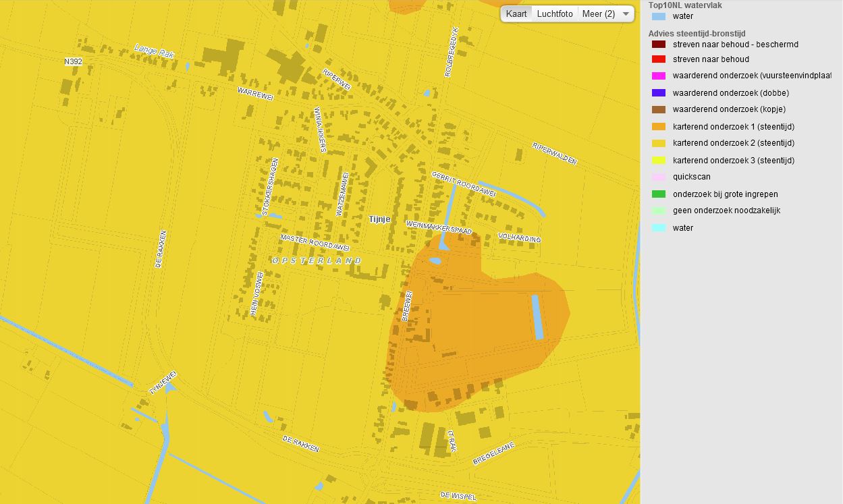
Task: Select the brown 'waarderend onderzoek (kopje)' swatch
Action: [658, 109]
